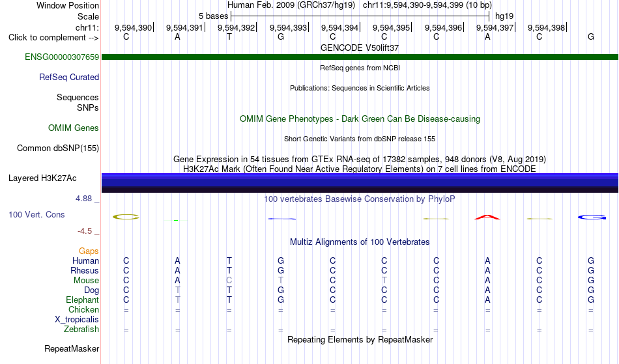619x364 pixels.
Task: Click 'Multiz Alignments of 100 Vertebrates' title
Action: pos(360,242)
